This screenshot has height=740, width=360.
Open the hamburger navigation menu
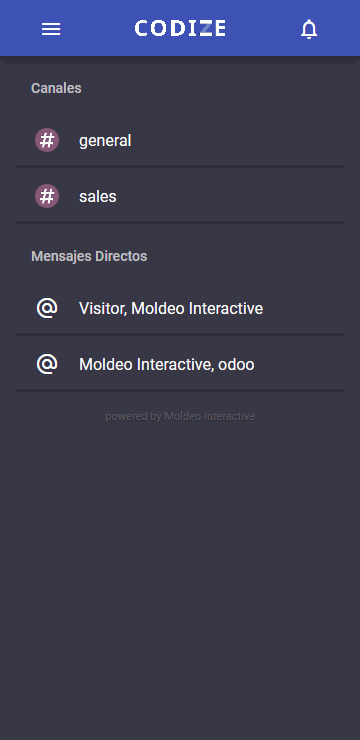pos(51,29)
